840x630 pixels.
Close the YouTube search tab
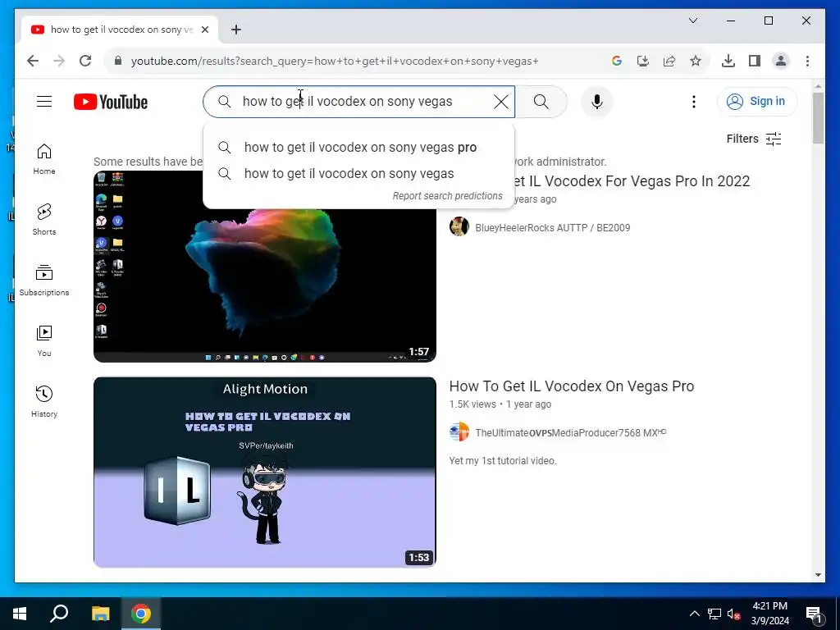click(204, 30)
